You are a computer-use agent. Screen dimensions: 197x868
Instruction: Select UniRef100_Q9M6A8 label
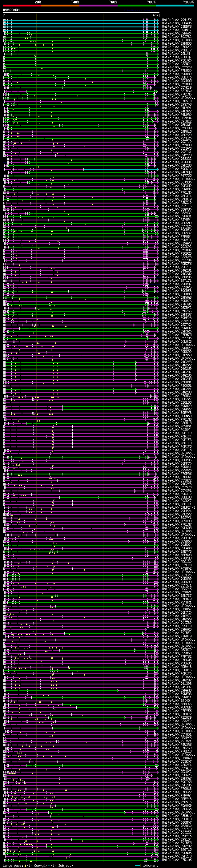click(177, 297)
